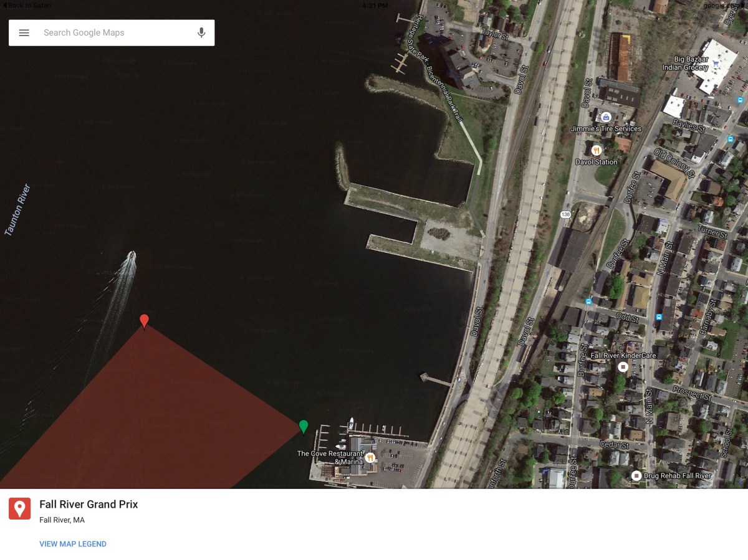This screenshot has width=748, height=560.
Task: Tap the microphone voice search icon
Action: 201,33
